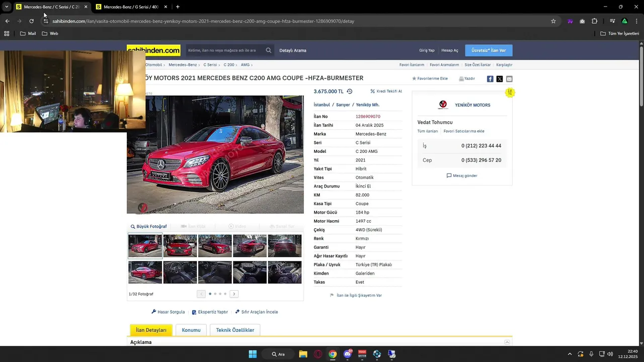Share the listing on Facebook

coord(490,79)
